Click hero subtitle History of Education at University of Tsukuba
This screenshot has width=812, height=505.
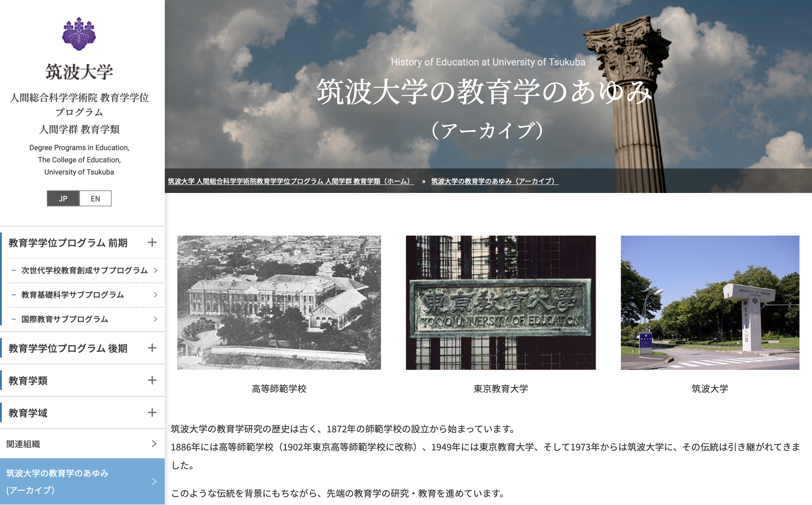[488, 62]
